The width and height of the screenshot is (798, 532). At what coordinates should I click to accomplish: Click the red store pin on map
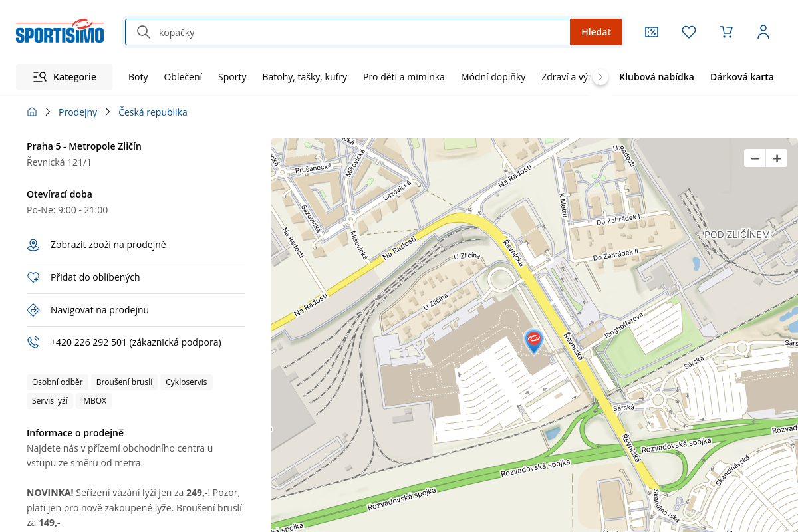pos(533,340)
